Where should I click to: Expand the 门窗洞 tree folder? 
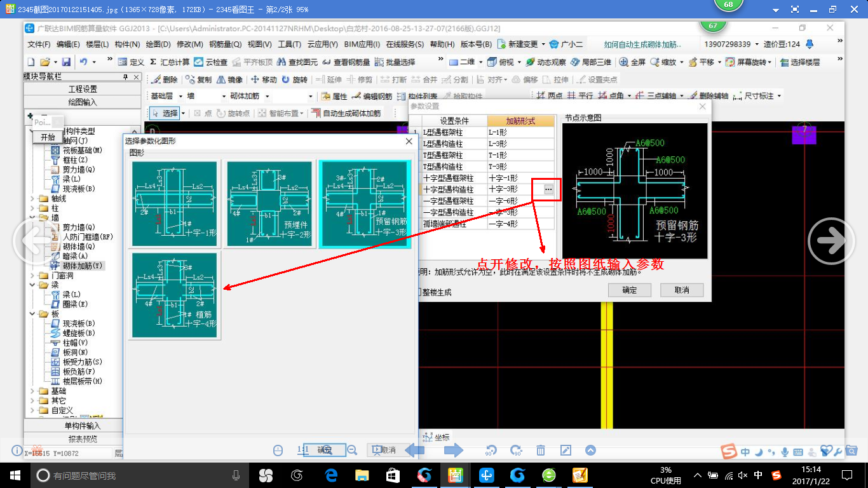tap(32, 276)
